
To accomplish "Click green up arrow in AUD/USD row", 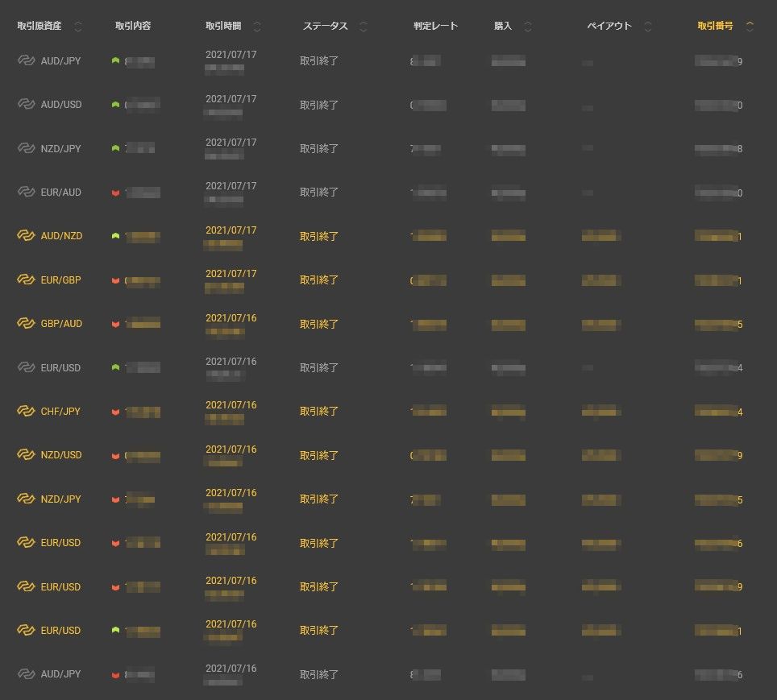I will tap(115, 105).
